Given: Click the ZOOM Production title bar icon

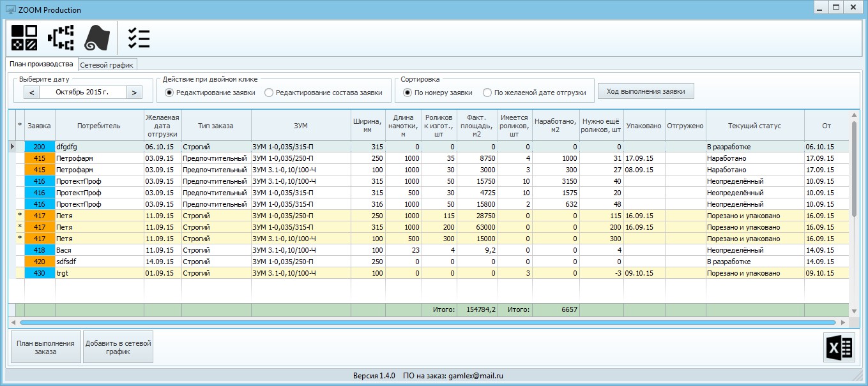Looking at the screenshot, I should pyautogui.click(x=10, y=10).
